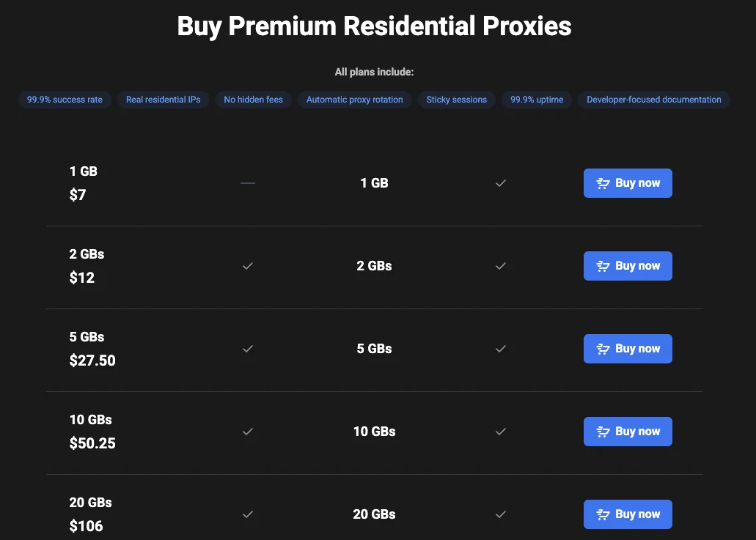Select the left checkmark in the 2 GBs row
Image resolution: width=756 pixels, height=540 pixels.
tap(248, 266)
